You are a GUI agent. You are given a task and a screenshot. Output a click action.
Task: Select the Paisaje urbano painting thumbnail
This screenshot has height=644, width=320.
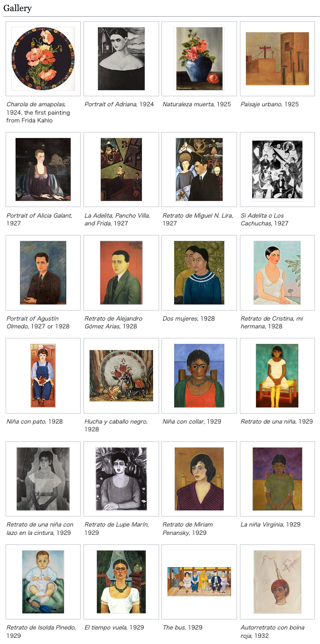click(x=277, y=59)
